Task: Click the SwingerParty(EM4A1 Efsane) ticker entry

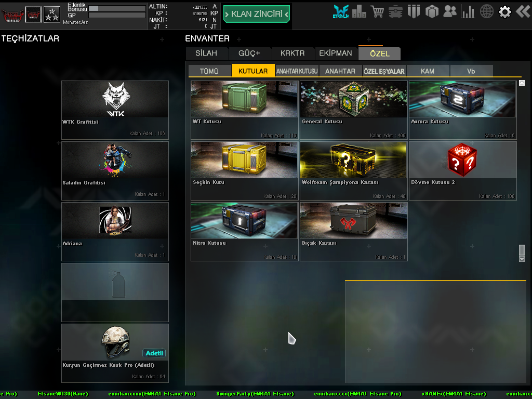Action: click(x=255, y=394)
